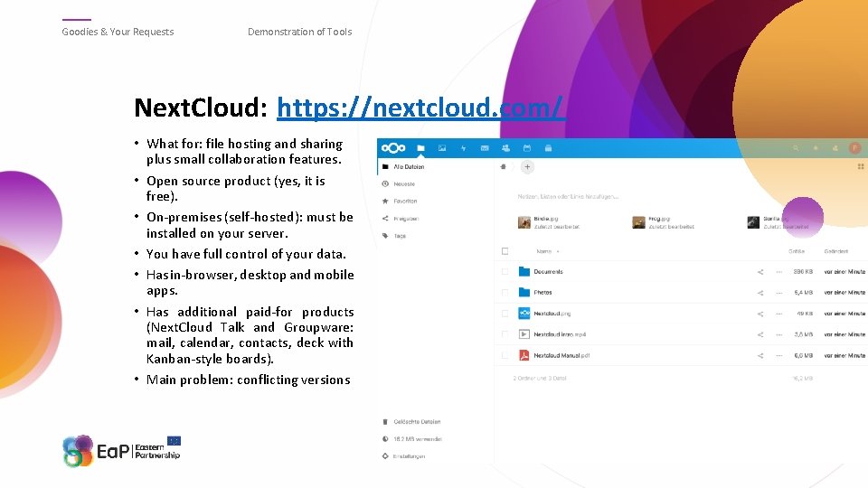
Task: Open the Photos folder
Action: point(542,293)
